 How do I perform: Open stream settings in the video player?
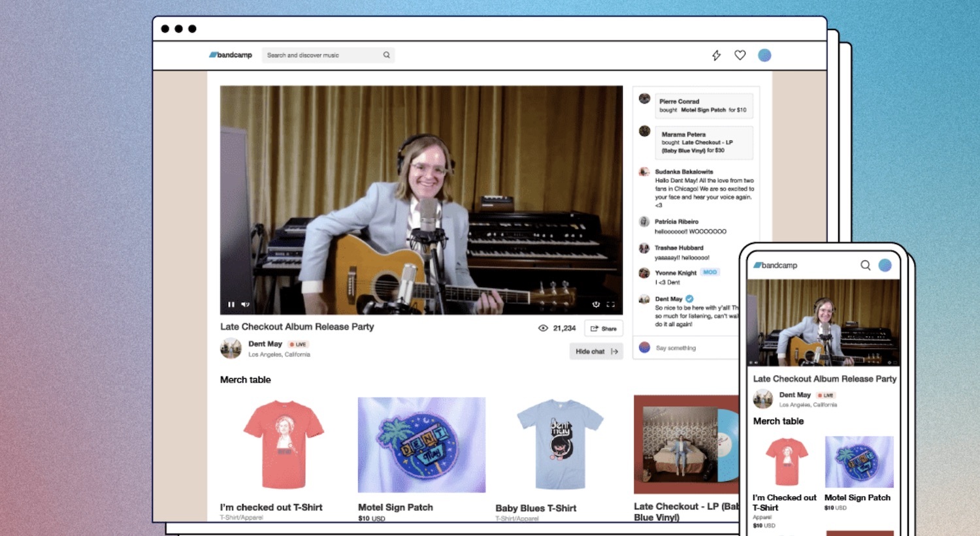[595, 304]
